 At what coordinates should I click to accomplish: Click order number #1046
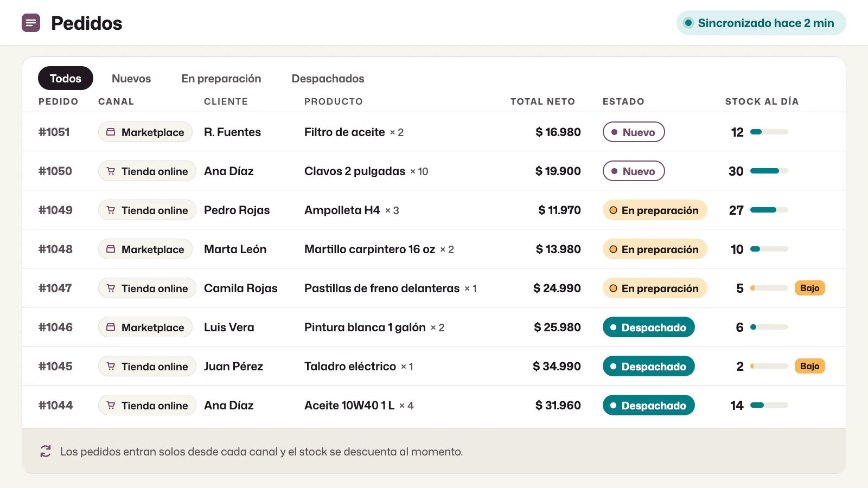55,327
